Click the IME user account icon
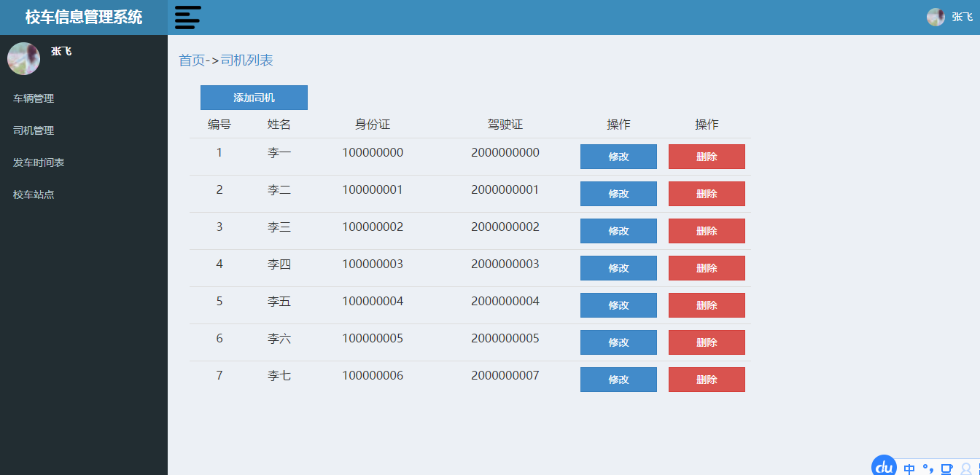Screen dimensions: 980x475 (966, 469)
